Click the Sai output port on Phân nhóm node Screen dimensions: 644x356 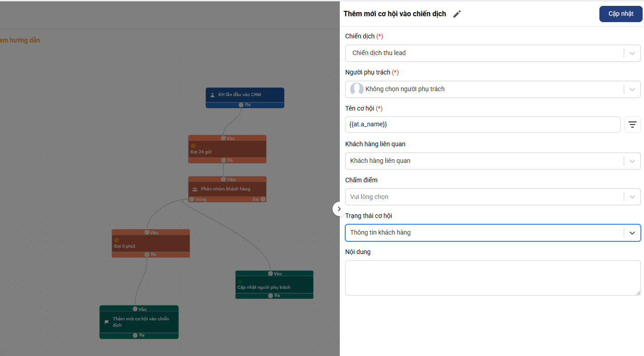263,199
